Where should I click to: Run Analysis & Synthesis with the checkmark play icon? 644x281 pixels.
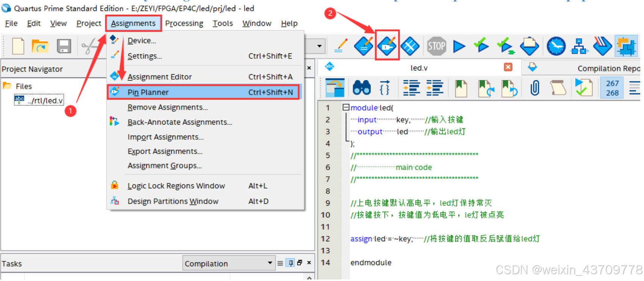click(x=481, y=46)
